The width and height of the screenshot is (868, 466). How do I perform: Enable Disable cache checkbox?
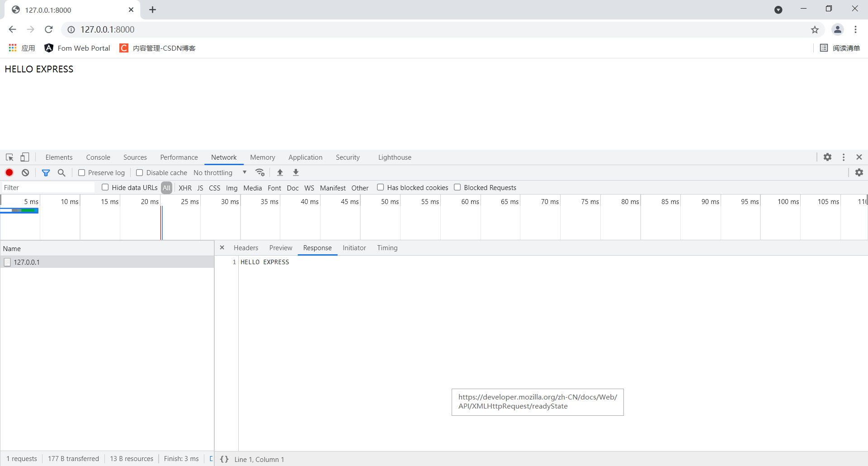pyautogui.click(x=140, y=172)
